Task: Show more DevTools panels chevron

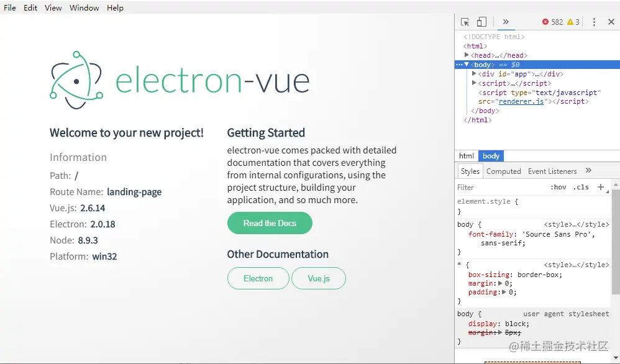Action: pos(506,22)
